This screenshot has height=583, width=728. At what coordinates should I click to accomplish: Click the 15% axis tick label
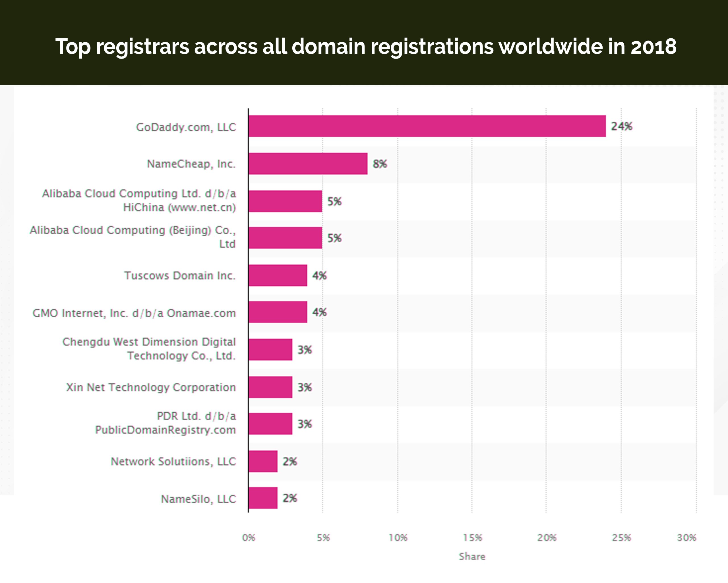[x=473, y=537]
